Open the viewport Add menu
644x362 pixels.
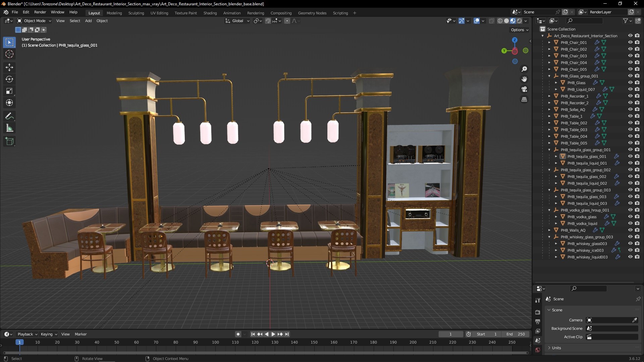pyautogui.click(x=88, y=21)
